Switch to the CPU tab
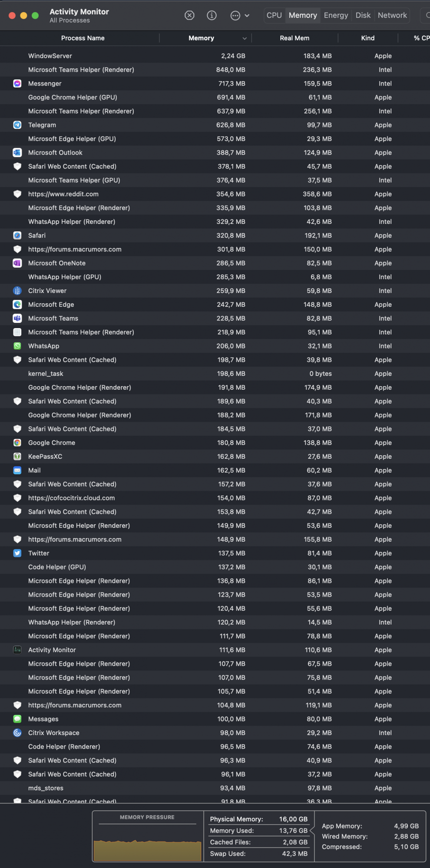430x868 pixels. click(x=274, y=15)
